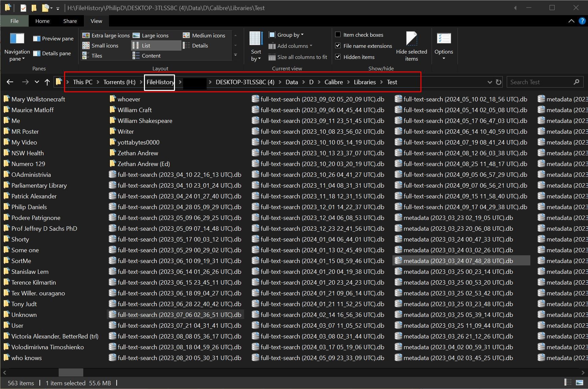The width and height of the screenshot is (588, 389).
Task: Navigate to FileHistory breadcrumb
Action: (x=160, y=82)
